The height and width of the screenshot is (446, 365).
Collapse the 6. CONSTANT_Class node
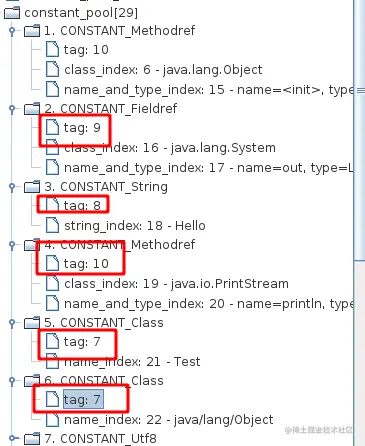pos(12,381)
